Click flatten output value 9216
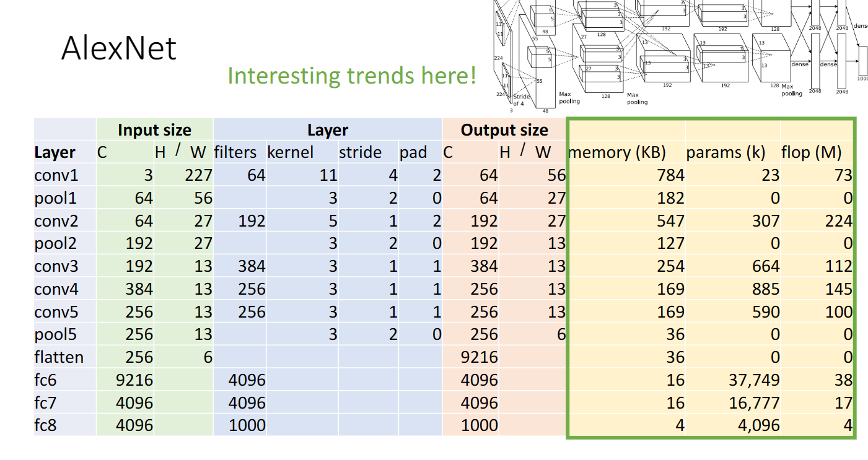Screen dimensions: 868x460 [x=479, y=357]
